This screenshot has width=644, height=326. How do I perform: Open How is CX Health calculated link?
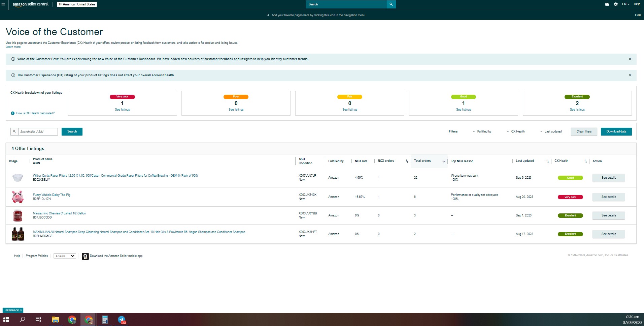coord(35,113)
